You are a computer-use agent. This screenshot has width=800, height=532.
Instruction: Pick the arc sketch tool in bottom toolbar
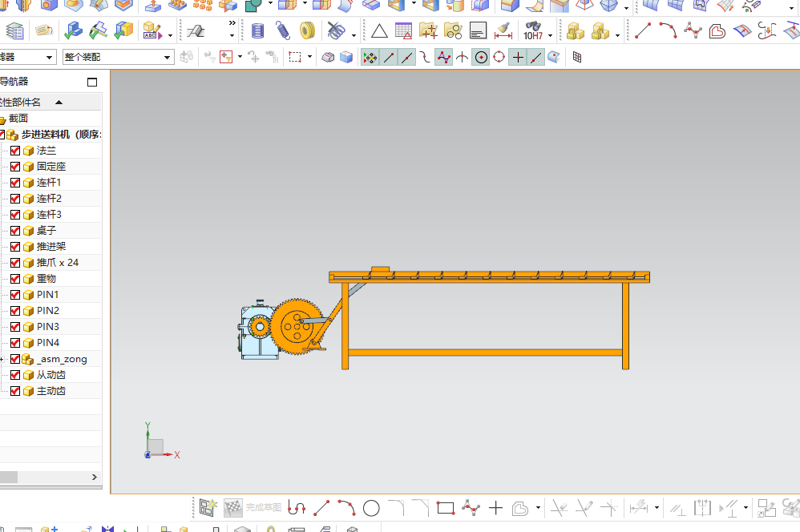tap(346, 507)
